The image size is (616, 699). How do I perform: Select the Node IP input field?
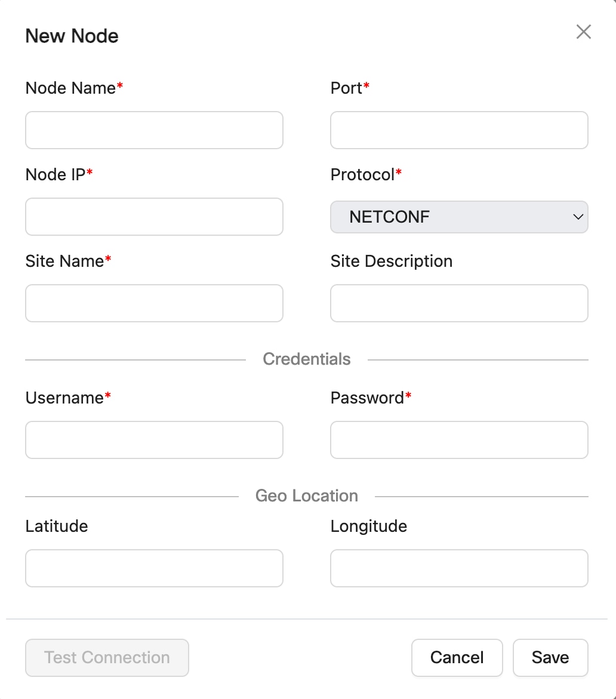(154, 217)
